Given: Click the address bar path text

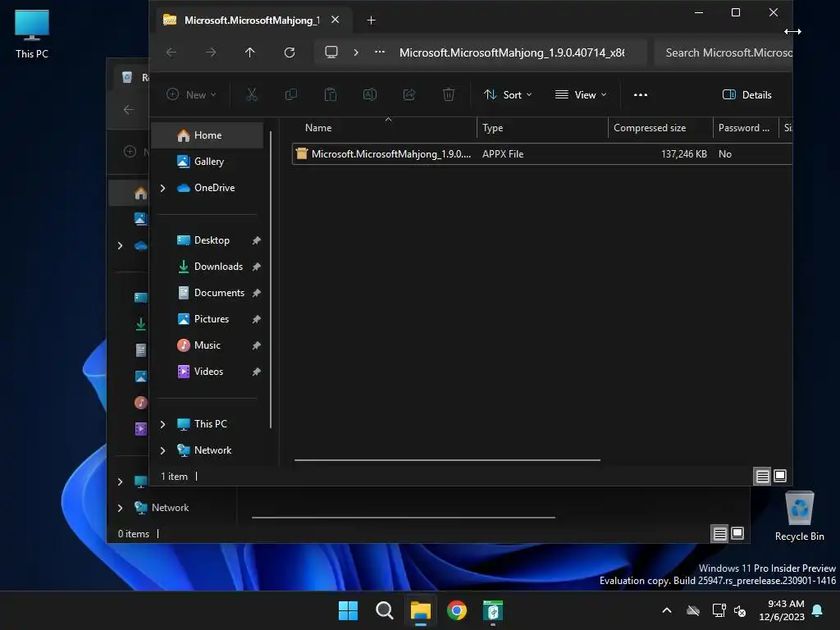Looking at the screenshot, I should click(x=512, y=52).
